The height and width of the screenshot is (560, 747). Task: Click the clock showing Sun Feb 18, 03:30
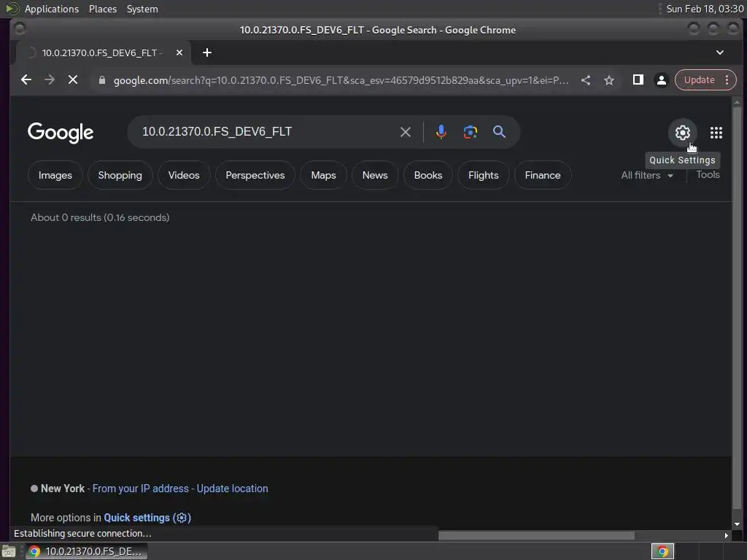pos(705,9)
